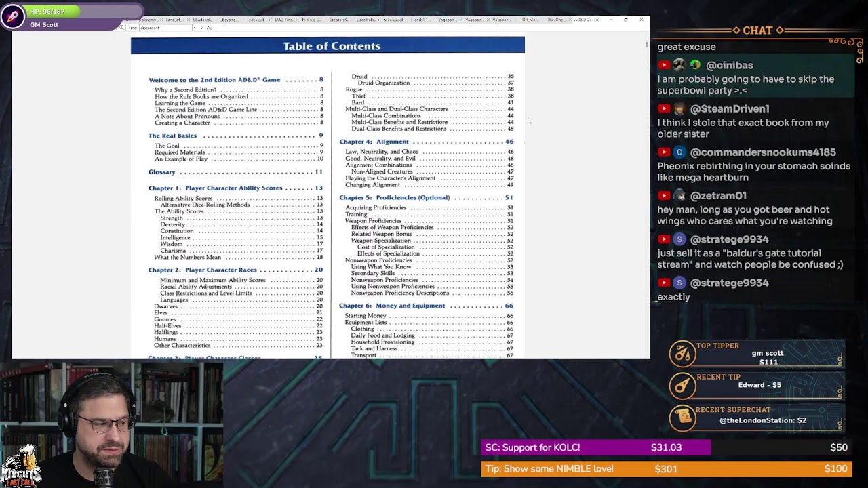Click the avatar of @cinibas
Image resolution: width=868 pixels, height=488 pixels.
pos(679,65)
